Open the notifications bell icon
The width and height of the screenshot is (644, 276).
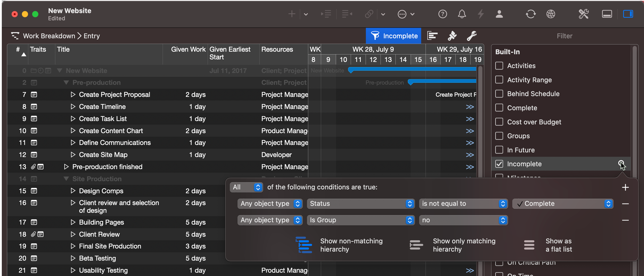462,14
